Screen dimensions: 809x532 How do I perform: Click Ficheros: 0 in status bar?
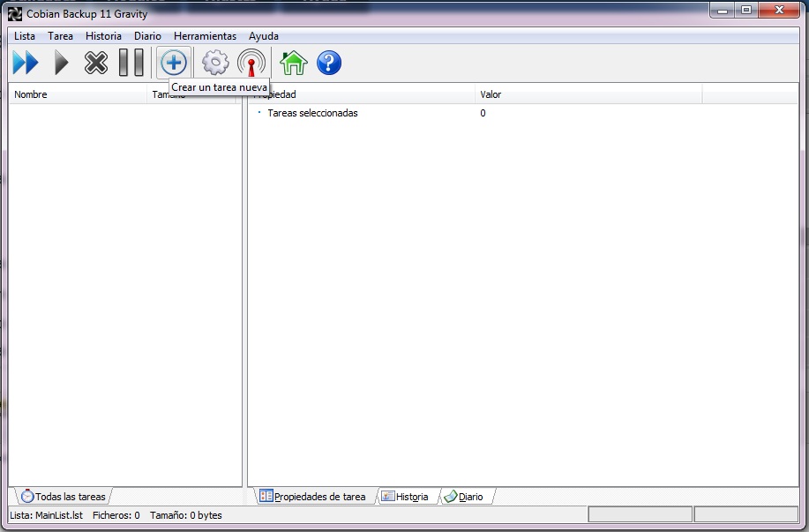(116, 515)
